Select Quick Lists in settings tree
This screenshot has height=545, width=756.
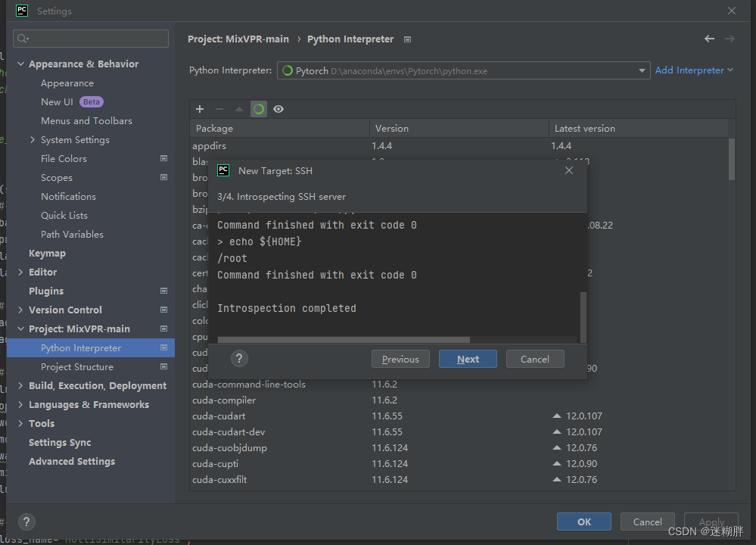click(64, 215)
